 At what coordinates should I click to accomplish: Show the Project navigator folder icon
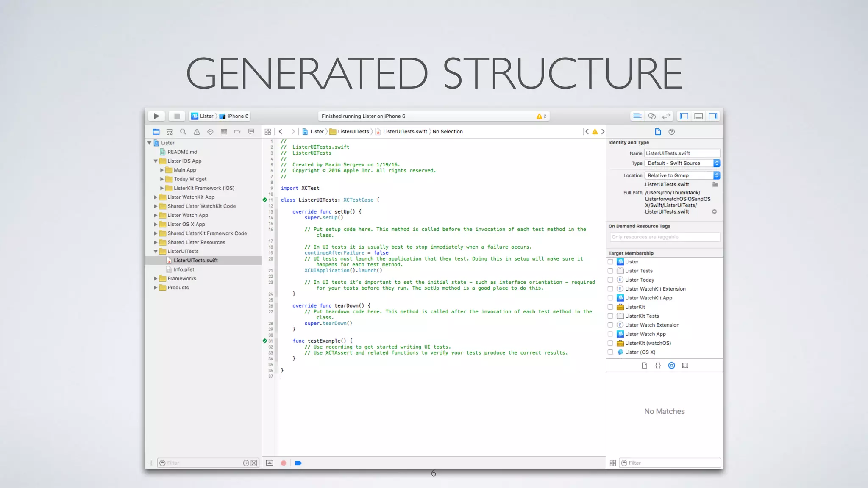click(x=156, y=132)
